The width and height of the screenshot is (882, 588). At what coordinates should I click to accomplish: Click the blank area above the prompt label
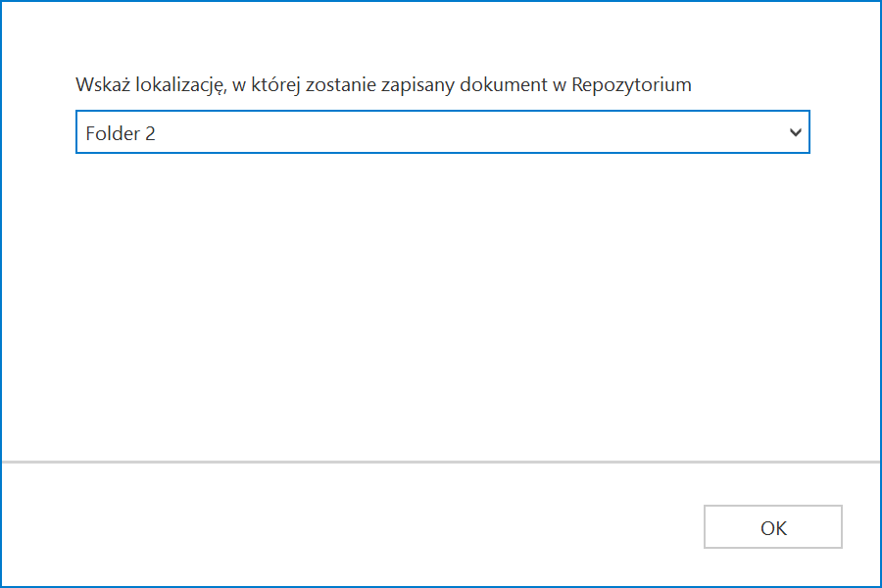click(x=441, y=36)
